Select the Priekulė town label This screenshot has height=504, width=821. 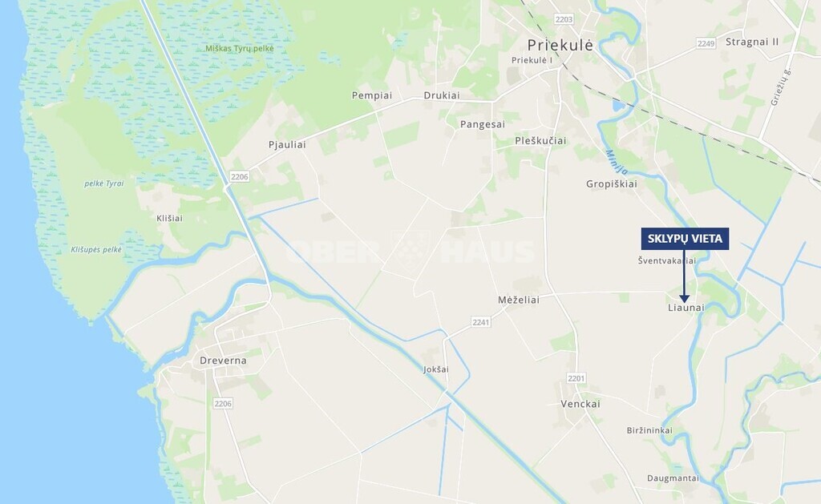tap(560, 45)
